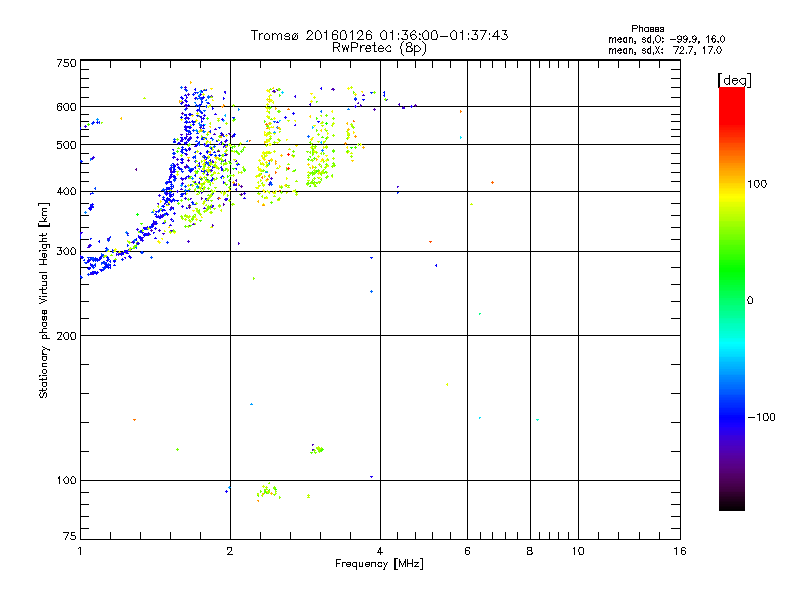Click the y-axis label '75'

click(x=70, y=536)
